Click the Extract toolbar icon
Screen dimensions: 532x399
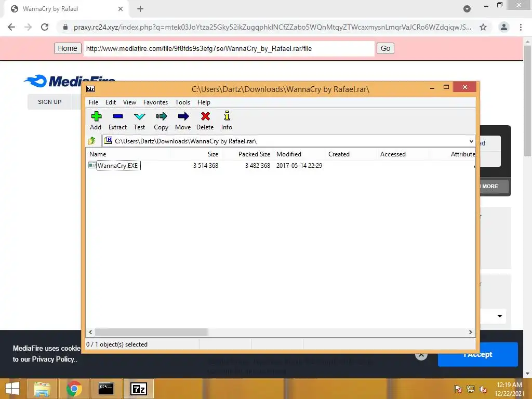coord(118,121)
